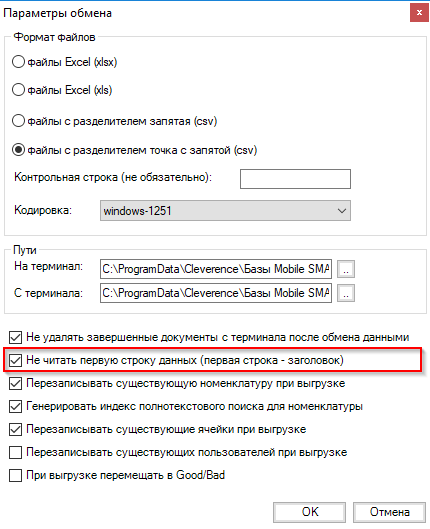Browse for the На терминал folder path
Image resolution: width=430 pixels, height=529 pixels.
click(x=346, y=269)
